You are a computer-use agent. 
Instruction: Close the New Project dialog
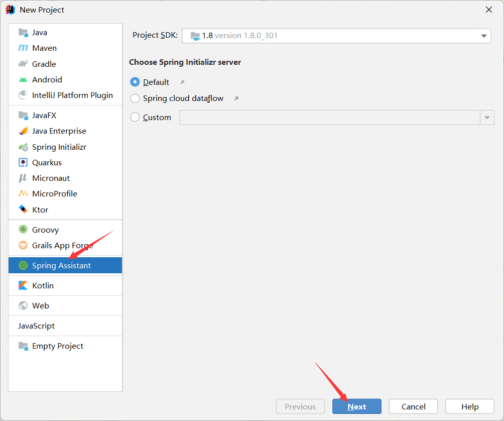[489, 10]
